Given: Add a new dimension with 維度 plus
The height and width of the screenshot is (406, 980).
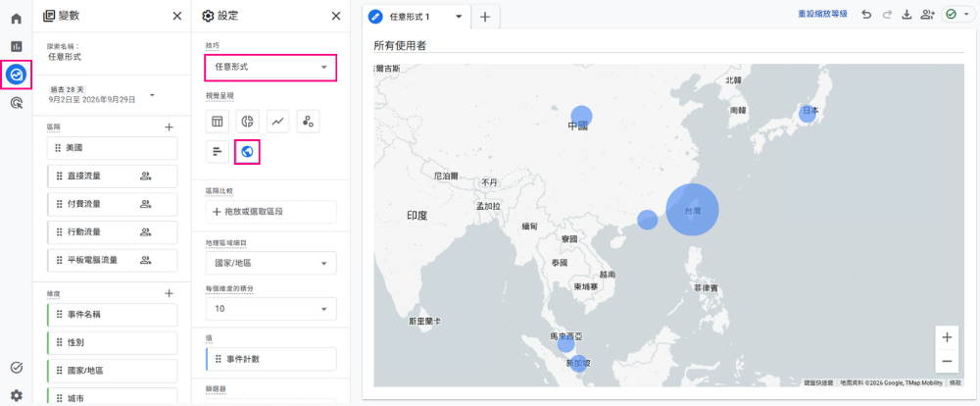Looking at the screenshot, I should [169, 293].
